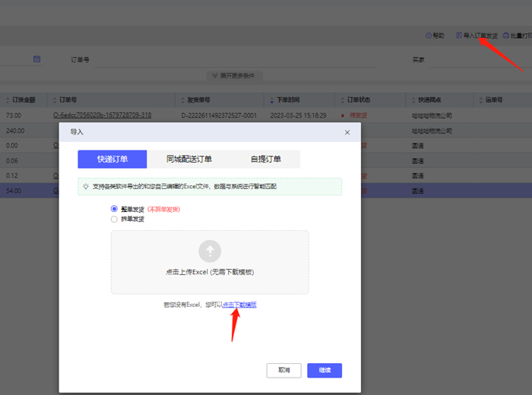Image resolution: width=532 pixels, height=395 pixels.
Task: Click the 帮助 link text
Action: point(439,36)
